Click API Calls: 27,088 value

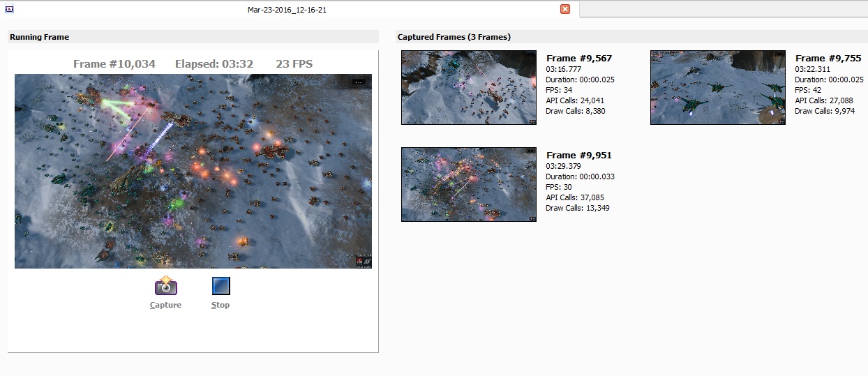click(x=824, y=100)
